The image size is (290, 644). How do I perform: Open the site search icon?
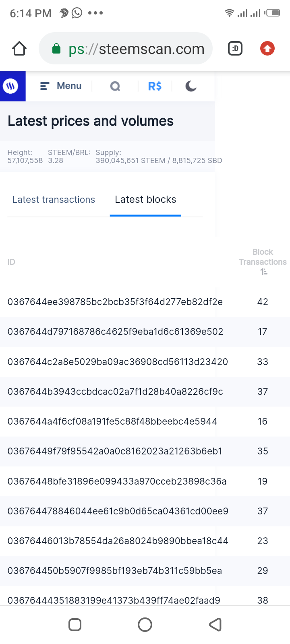(x=115, y=86)
